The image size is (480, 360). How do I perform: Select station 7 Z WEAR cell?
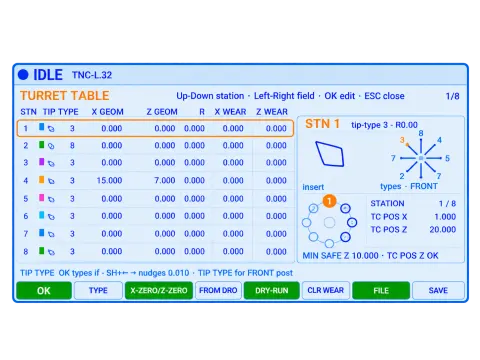[x=276, y=234]
